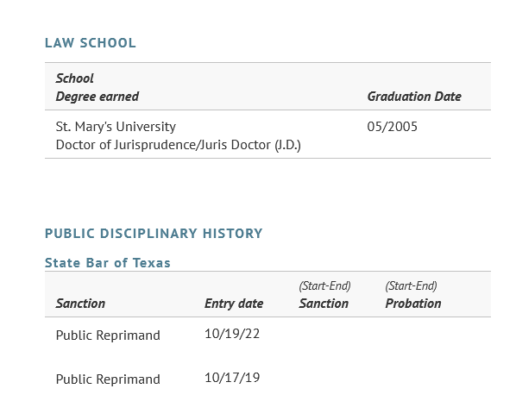Click the Degree earned header label

(x=98, y=97)
